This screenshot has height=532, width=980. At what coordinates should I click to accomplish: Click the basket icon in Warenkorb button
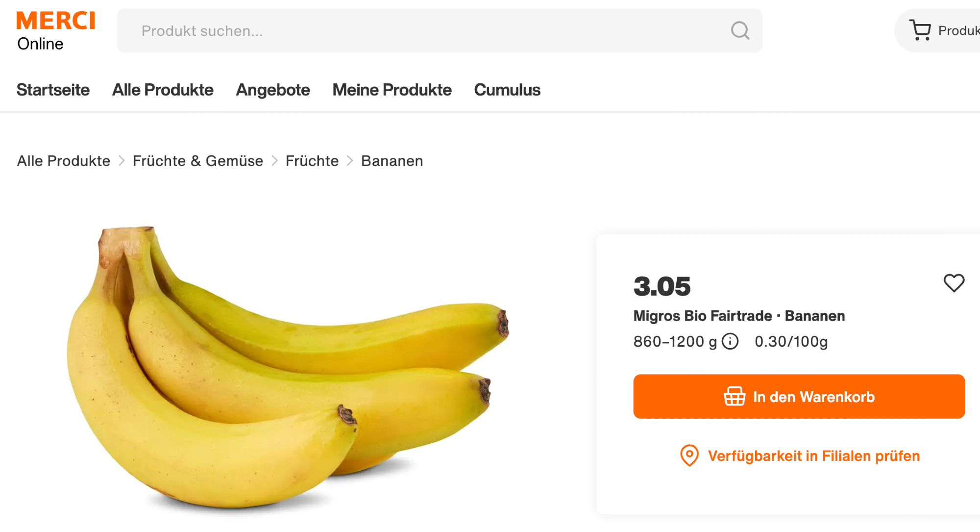(x=735, y=396)
